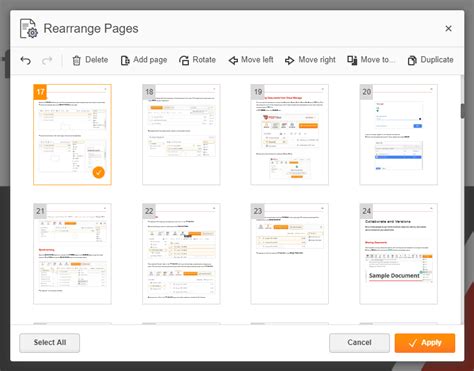
Task: Pick the page 21 thumbnail
Action: pos(72,254)
